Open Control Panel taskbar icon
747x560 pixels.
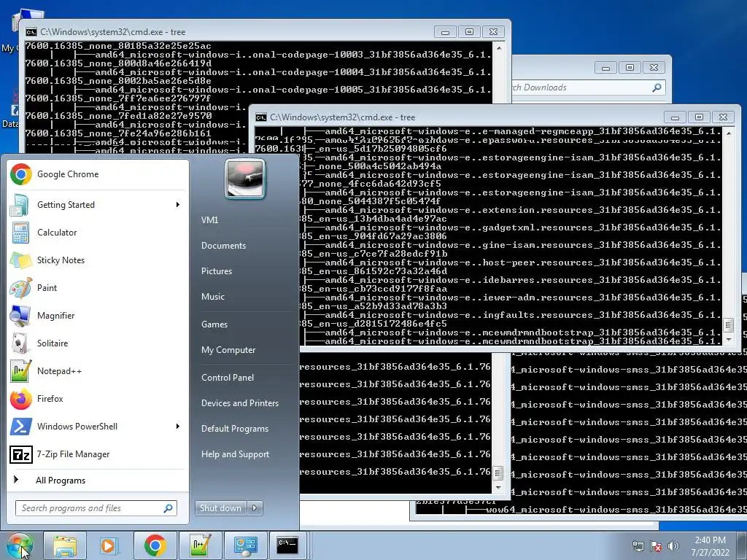[245, 545]
